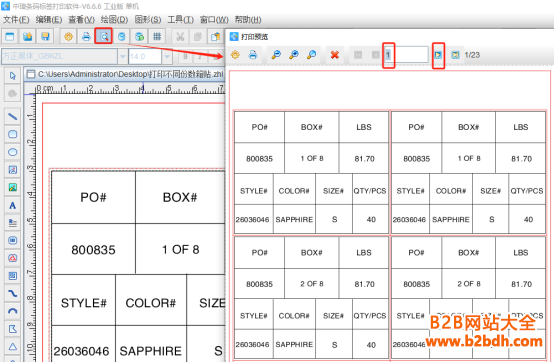
Task: Click the database refresh icon with green arrow
Action: click(x=140, y=36)
